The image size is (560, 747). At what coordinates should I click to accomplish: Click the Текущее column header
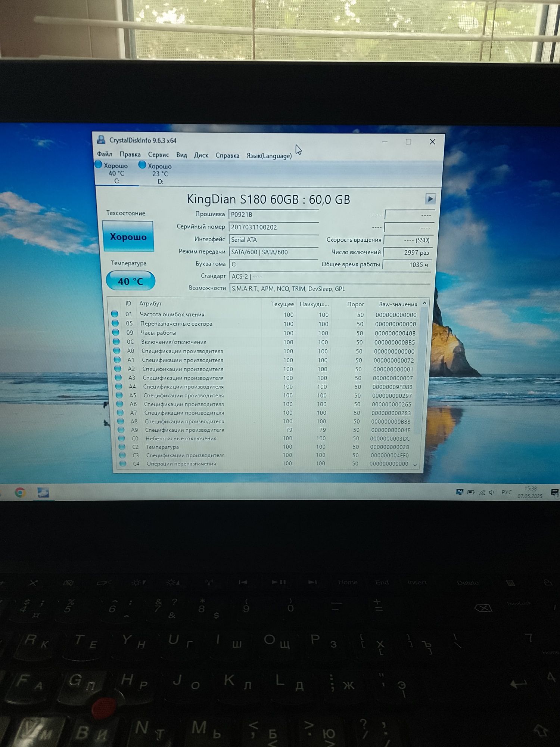coord(282,304)
